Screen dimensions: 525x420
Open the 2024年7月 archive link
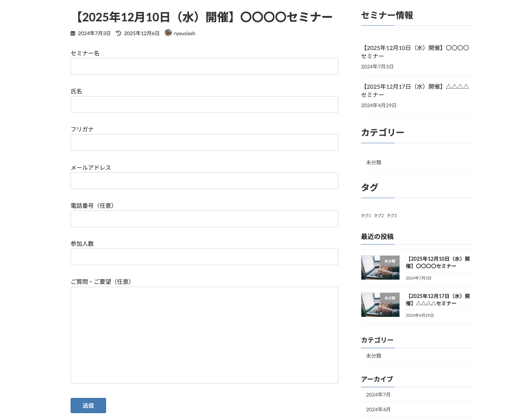[x=378, y=395]
